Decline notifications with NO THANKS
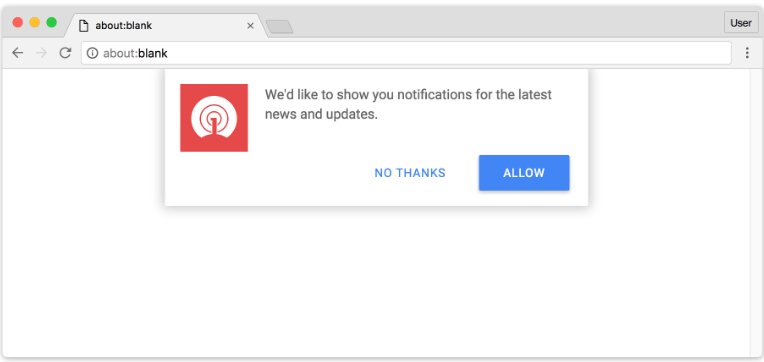Image resolution: width=764 pixels, height=362 pixels. [x=410, y=173]
